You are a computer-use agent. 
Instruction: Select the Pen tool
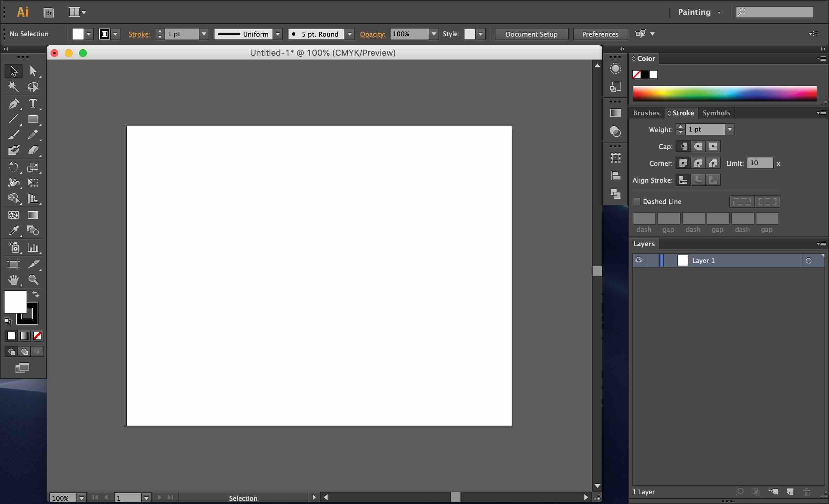(14, 104)
